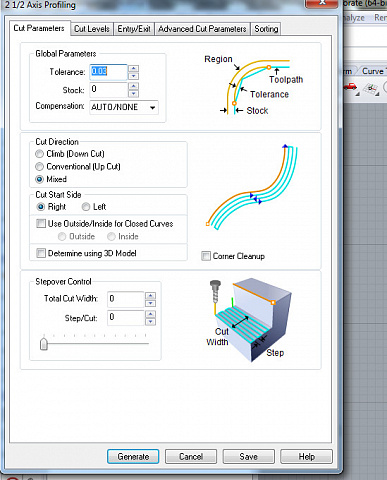Screen dimensions: 387x480
Task: Decrease Stock with the down spinner
Action: click(133, 94)
